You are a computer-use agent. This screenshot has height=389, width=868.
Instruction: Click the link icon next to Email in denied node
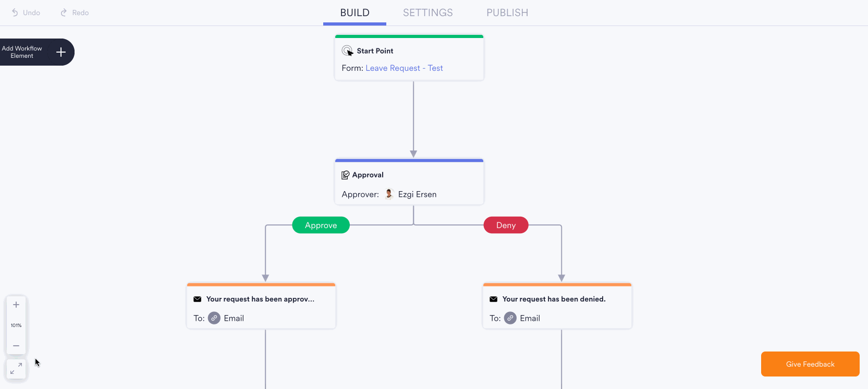[x=510, y=318]
